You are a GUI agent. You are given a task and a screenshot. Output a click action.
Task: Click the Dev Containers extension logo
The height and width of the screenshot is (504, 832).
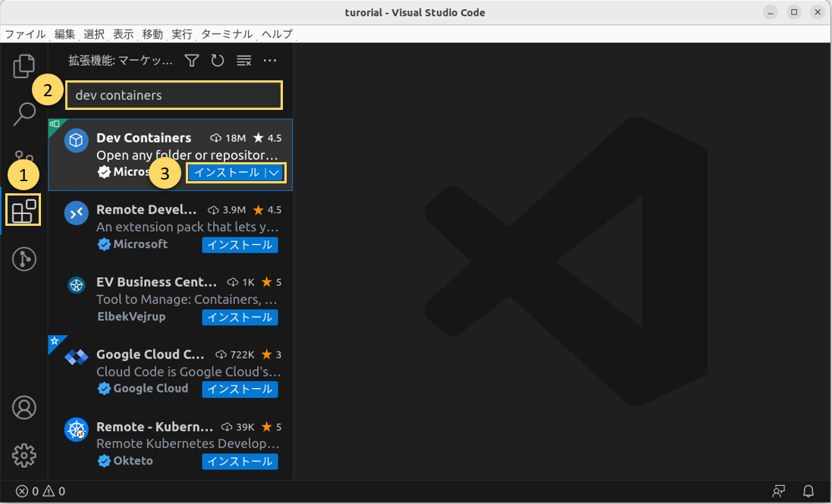(76, 140)
